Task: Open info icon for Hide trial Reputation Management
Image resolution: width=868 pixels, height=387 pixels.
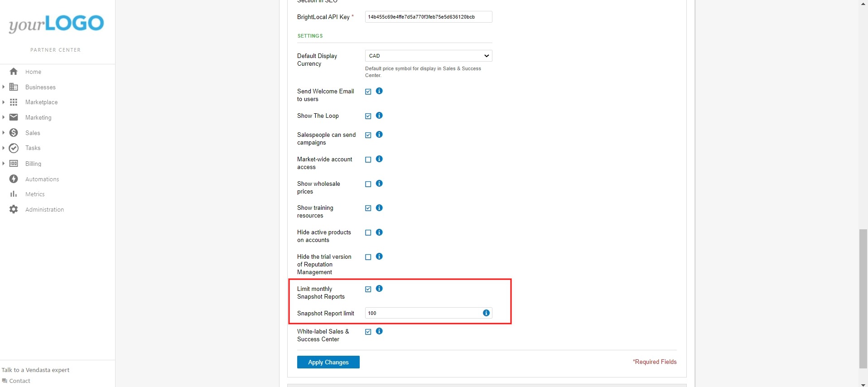Action: 379,256
